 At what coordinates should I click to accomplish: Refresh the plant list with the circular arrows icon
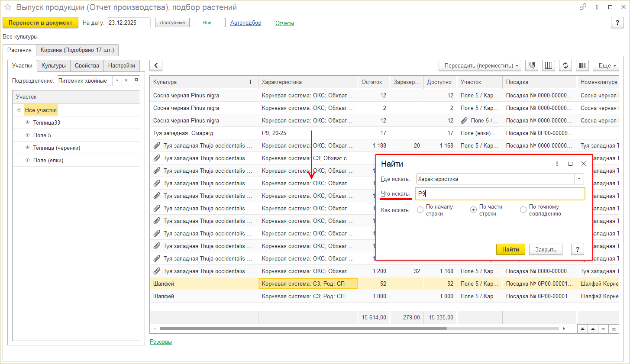point(565,66)
